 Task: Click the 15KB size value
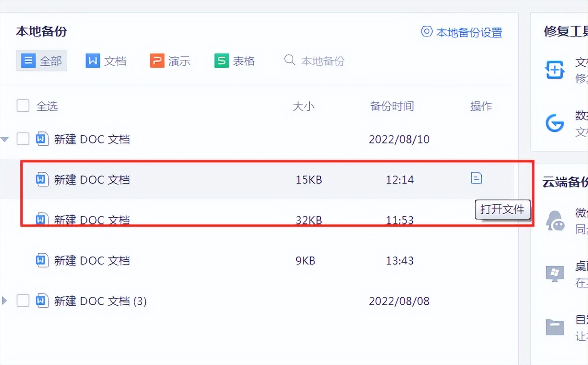309,180
